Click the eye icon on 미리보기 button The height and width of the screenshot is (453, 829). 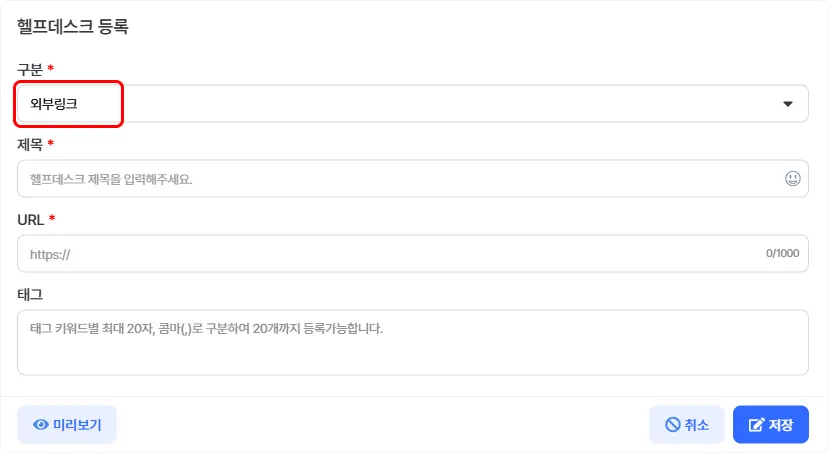tap(41, 424)
